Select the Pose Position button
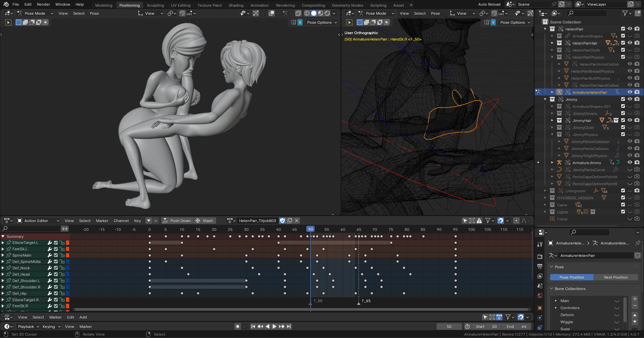This screenshot has height=338, width=644. tap(572, 277)
